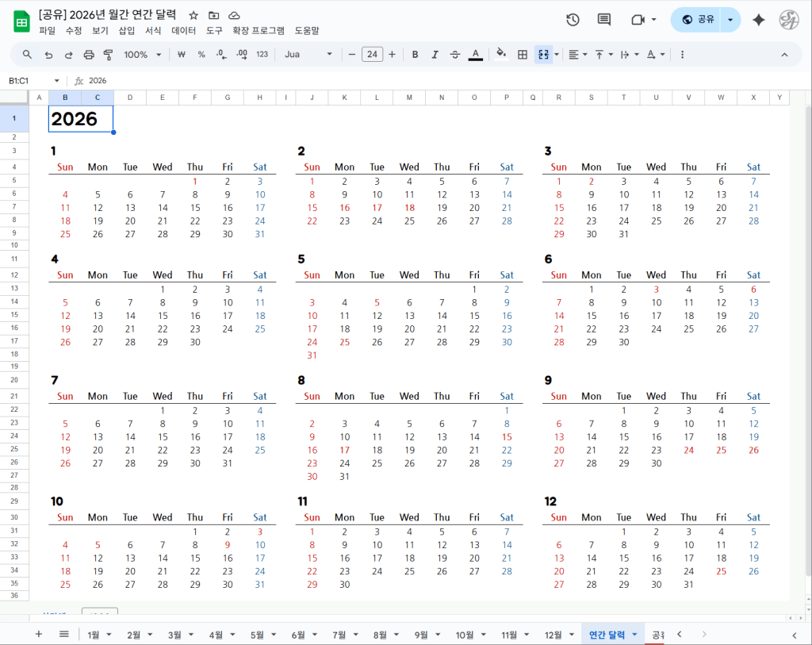Viewport: 812px width, 645px height.
Task: Open the Jua font family dropdown
Action: pos(308,55)
